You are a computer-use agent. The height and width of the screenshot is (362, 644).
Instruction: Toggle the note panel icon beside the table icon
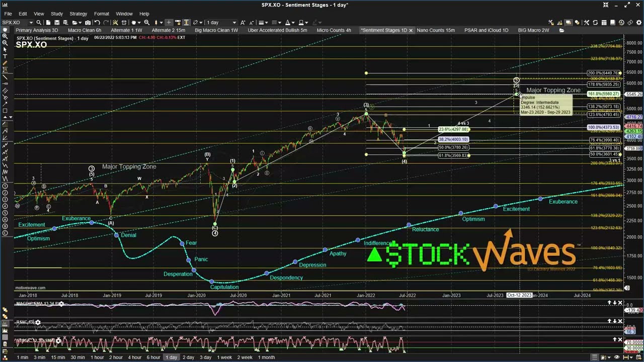point(613,23)
